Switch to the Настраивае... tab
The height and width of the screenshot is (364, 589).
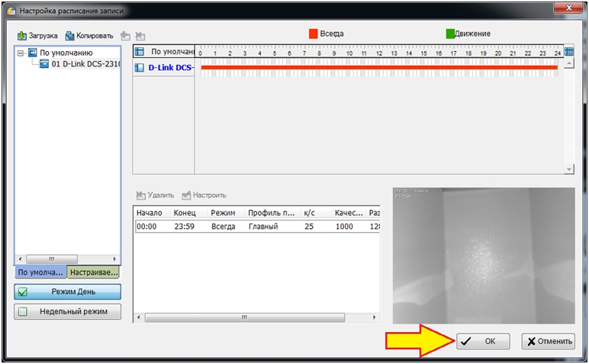point(93,272)
